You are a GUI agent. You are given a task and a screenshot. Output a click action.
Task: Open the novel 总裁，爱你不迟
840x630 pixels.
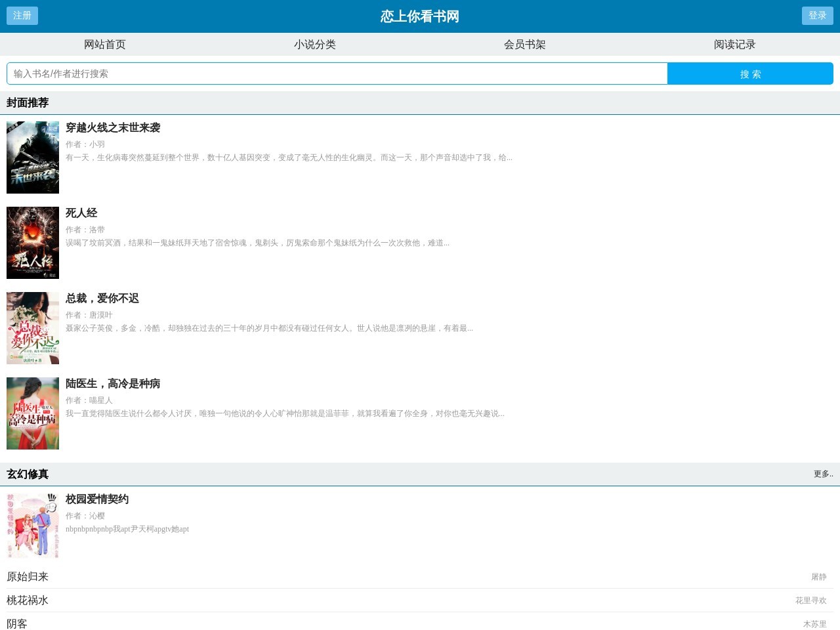click(x=100, y=299)
